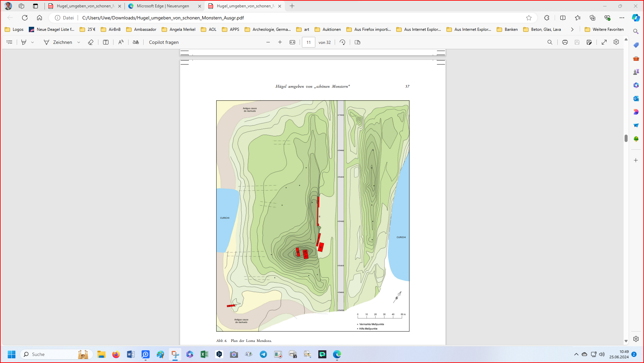Open a new browser tab
This screenshot has width=644, height=363.
pyautogui.click(x=292, y=6)
